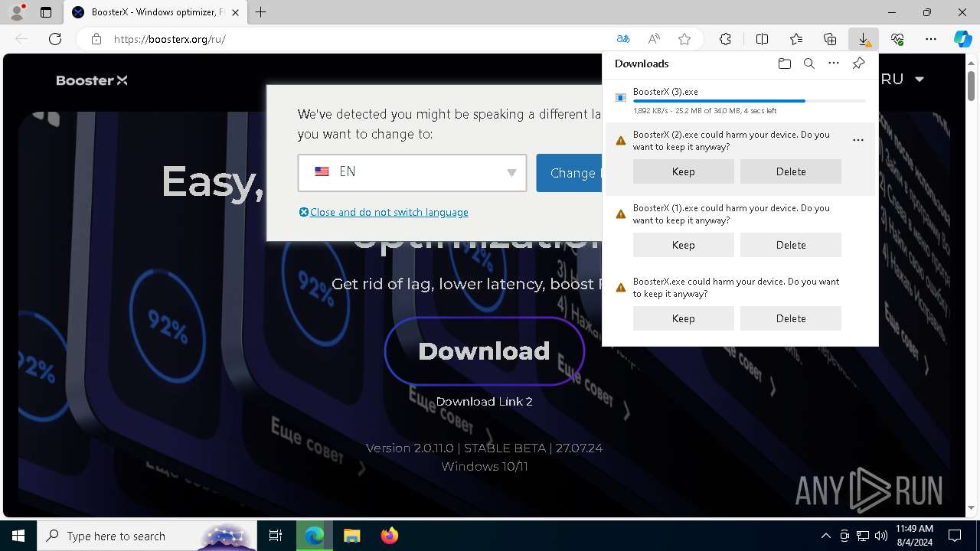Click the large Download button

484,350
